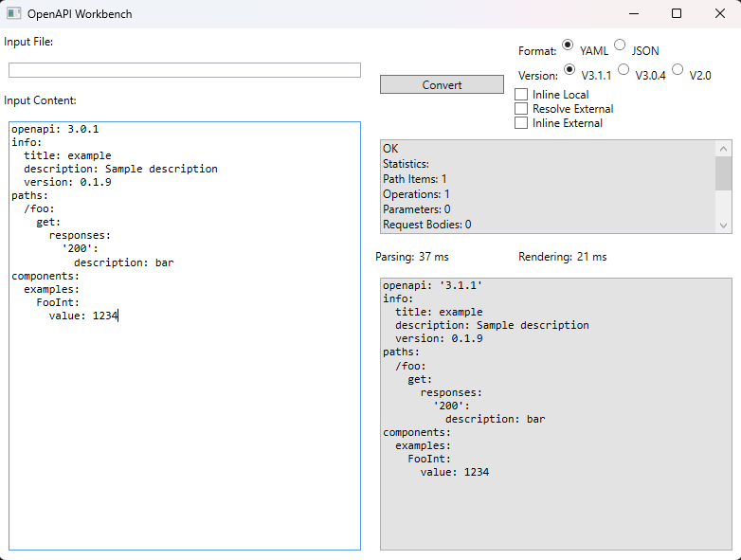
Task: Click the Input File path field
Action: [x=185, y=70]
